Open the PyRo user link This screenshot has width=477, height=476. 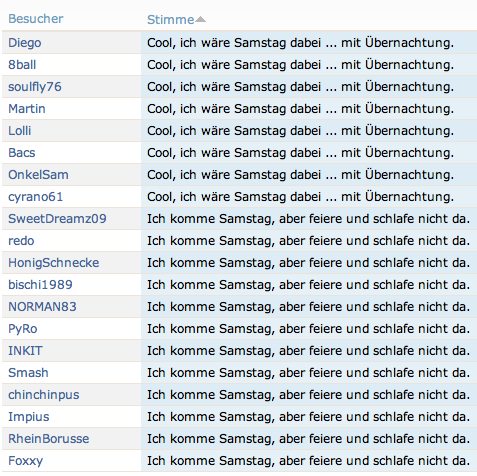(x=23, y=329)
